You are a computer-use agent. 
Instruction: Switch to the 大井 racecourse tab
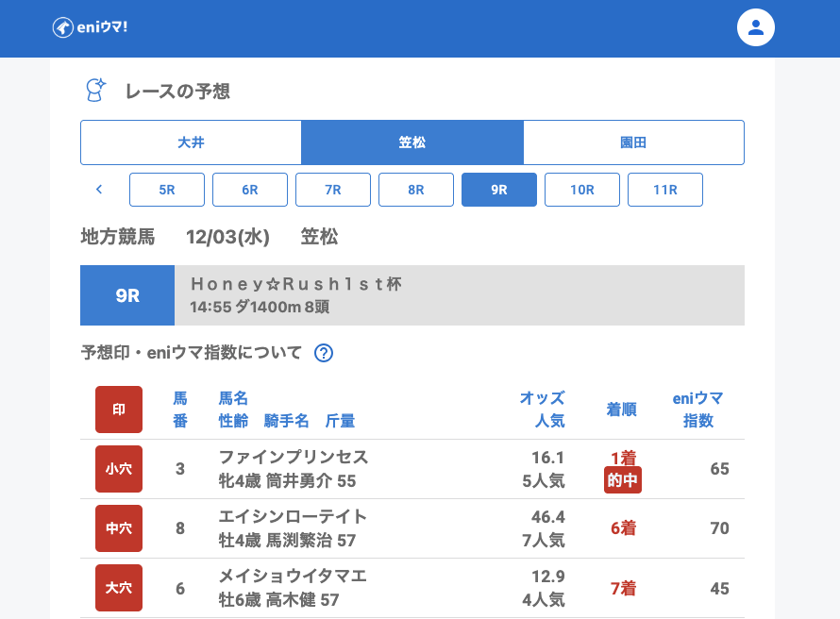(x=191, y=142)
